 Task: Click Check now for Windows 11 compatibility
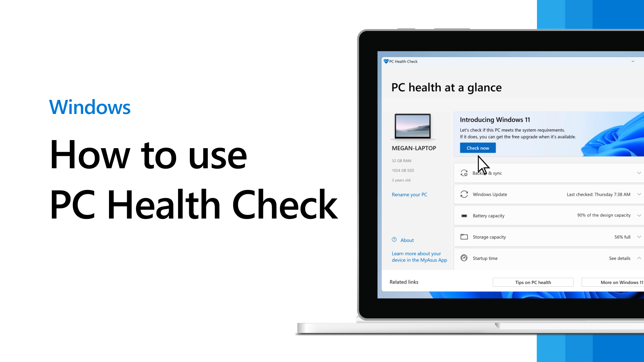point(478,147)
